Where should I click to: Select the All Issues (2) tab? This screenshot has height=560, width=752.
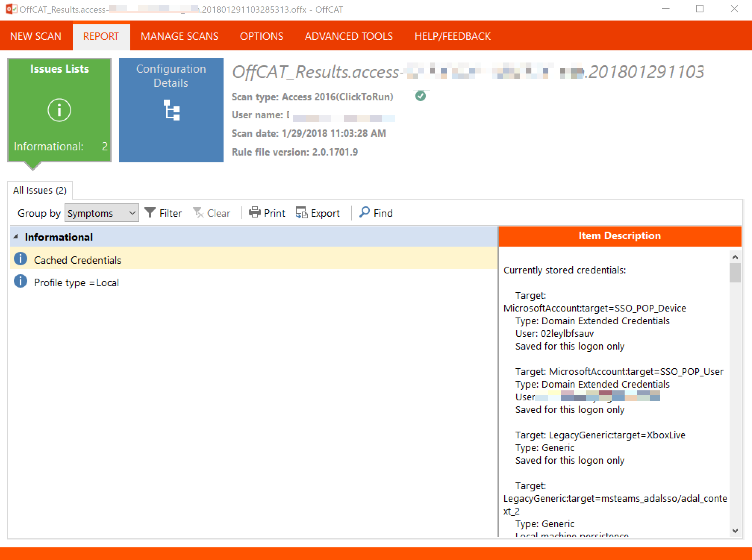(x=40, y=190)
